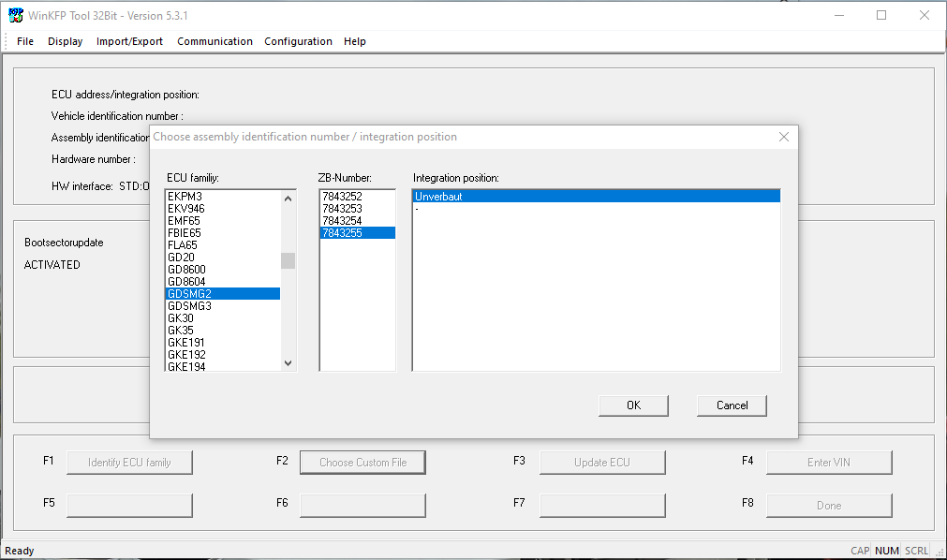Screen dimensions: 947x560
Task: Select ZB-Number 7843254
Action: 358,220
